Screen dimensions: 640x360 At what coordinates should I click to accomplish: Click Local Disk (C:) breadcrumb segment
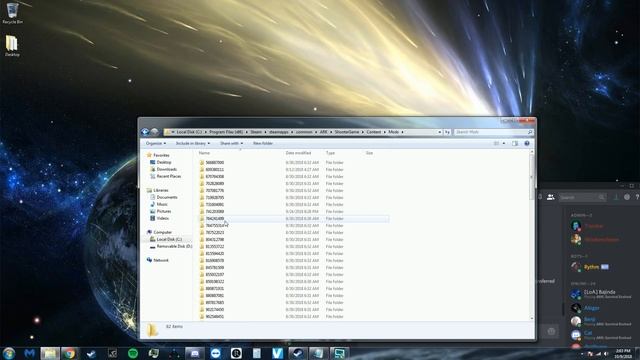pos(189,132)
